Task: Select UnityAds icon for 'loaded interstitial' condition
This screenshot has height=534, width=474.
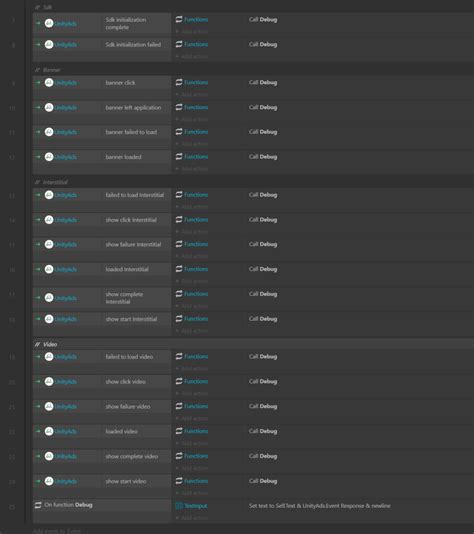Action: coord(49,269)
